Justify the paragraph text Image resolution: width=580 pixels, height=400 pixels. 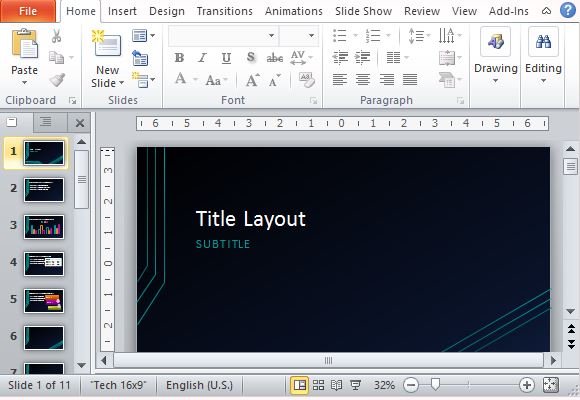pos(410,79)
